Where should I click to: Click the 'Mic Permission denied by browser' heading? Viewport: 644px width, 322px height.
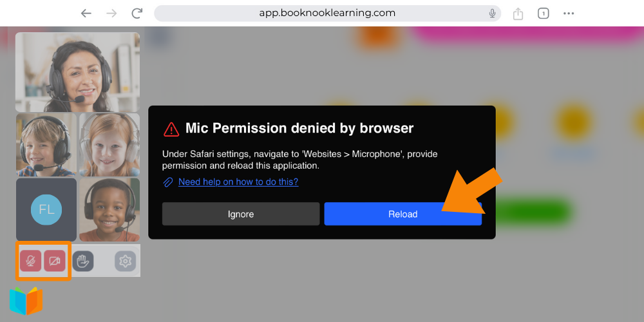(x=299, y=128)
